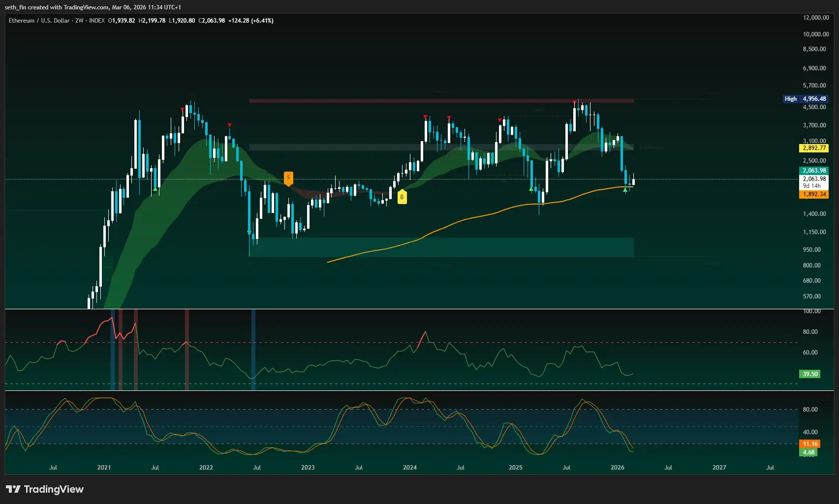Click the 2026 label on the time axis
839x504 pixels.
coord(617,468)
